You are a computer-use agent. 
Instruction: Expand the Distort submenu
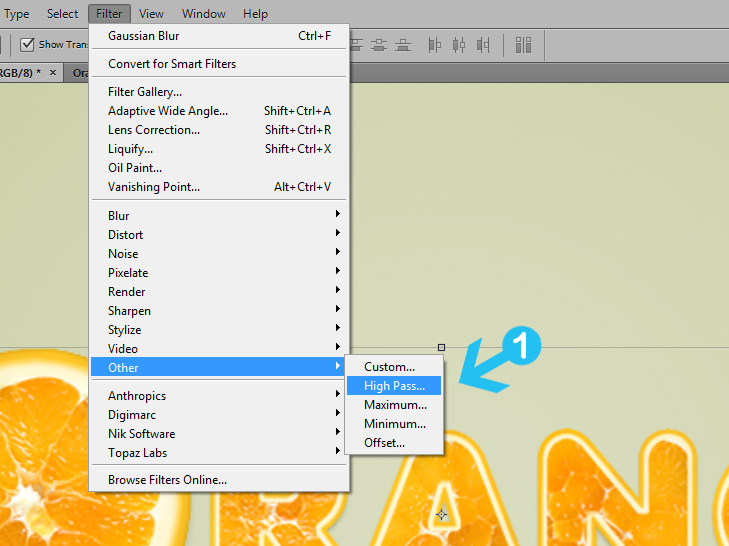click(219, 235)
